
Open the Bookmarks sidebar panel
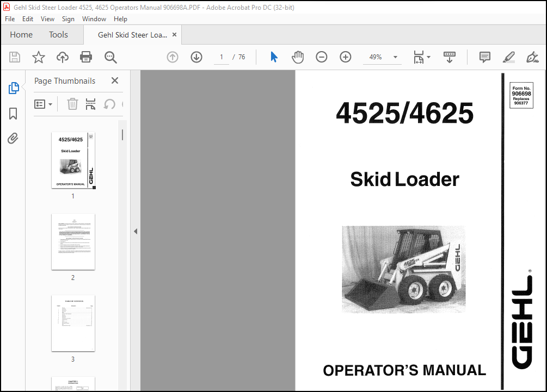(x=13, y=113)
